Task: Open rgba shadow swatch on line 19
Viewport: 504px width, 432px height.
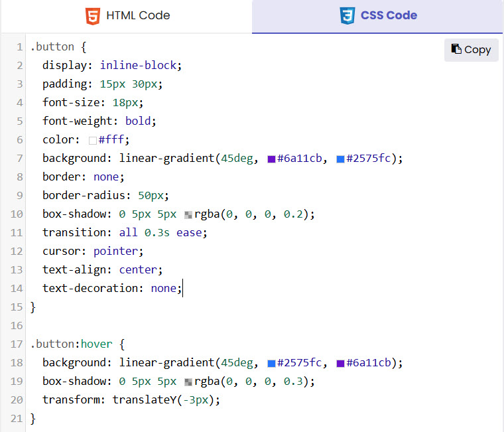Action: point(188,382)
